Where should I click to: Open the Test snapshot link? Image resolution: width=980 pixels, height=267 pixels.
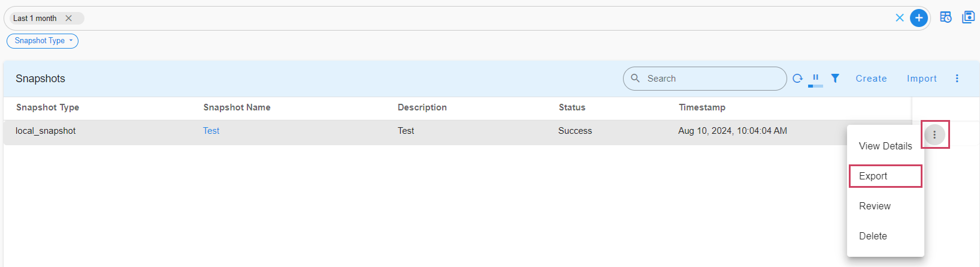pos(211,131)
